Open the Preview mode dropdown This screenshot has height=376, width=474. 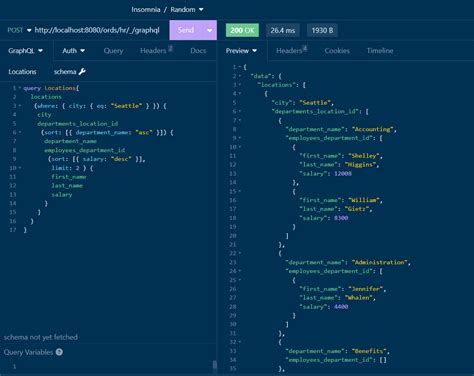click(242, 51)
